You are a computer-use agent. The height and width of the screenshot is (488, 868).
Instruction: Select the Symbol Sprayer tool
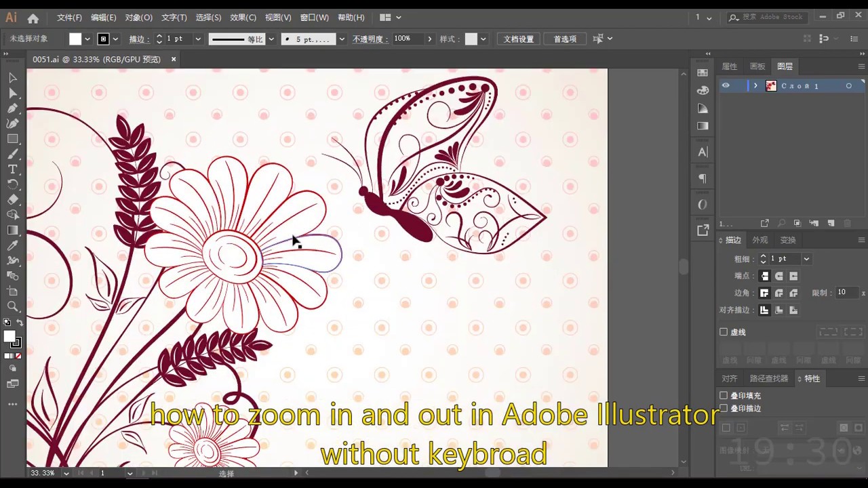click(13, 261)
